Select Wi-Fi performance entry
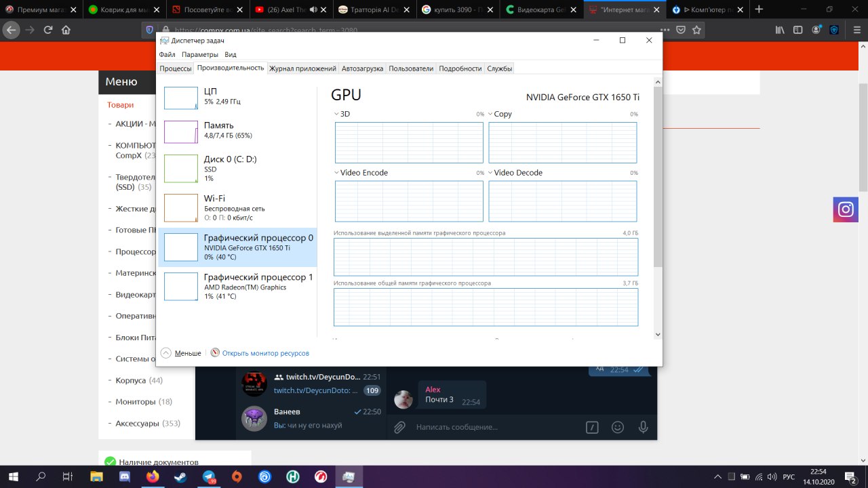The image size is (868, 488). point(237,208)
